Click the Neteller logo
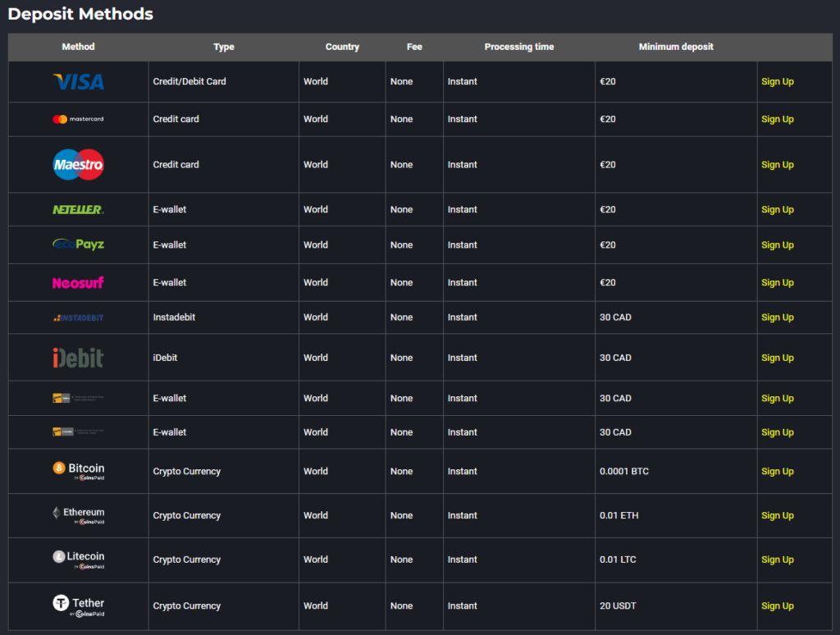Viewport: 840px width, 635px height. (78, 209)
